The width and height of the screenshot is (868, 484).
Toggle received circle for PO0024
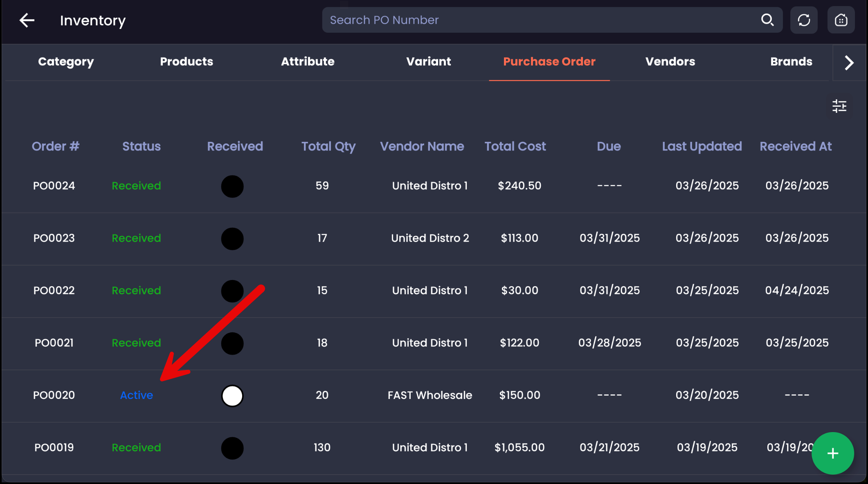coord(232,186)
